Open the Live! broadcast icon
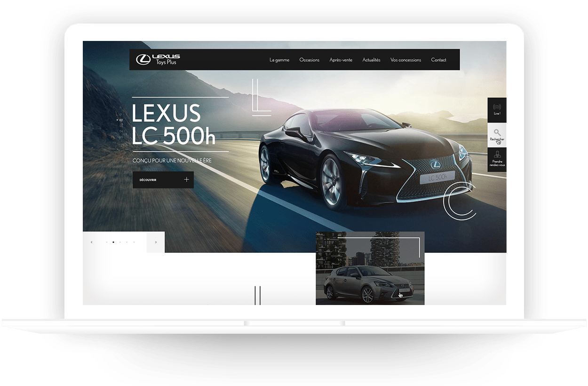Viewport: 588px width, 386px height. coord(497,108)
